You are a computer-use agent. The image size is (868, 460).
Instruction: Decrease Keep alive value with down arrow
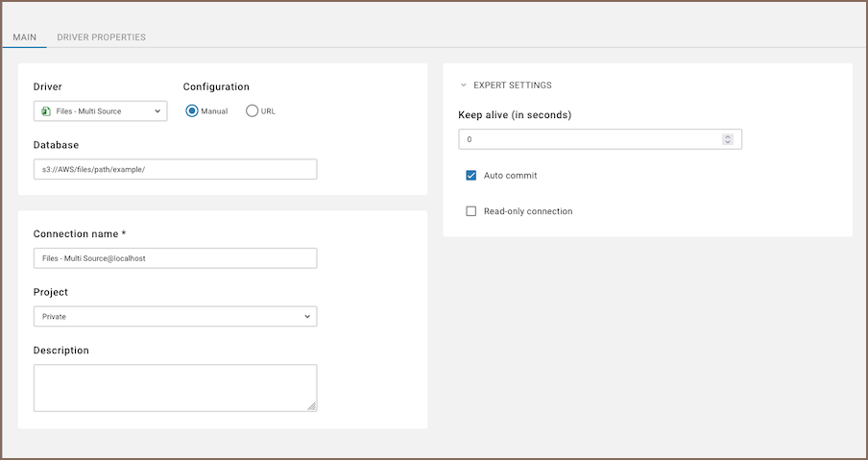click(728, 143)
